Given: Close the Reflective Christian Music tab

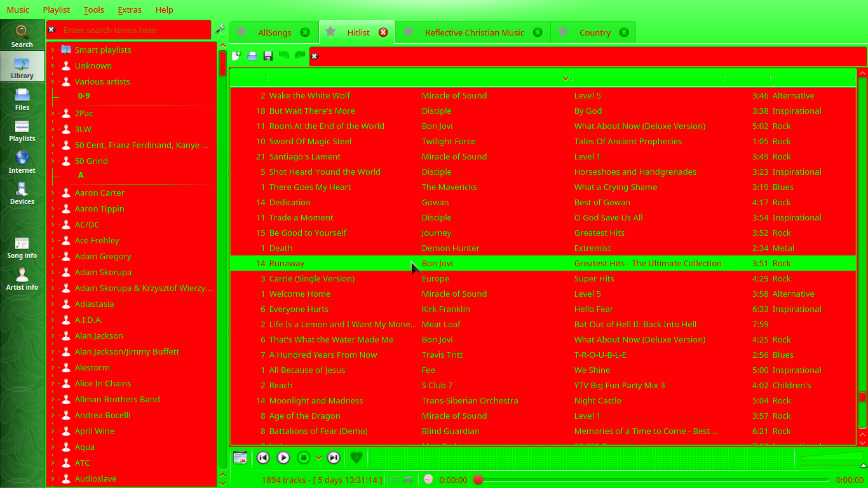Looking at the screenshot, I should coord(538,32).
